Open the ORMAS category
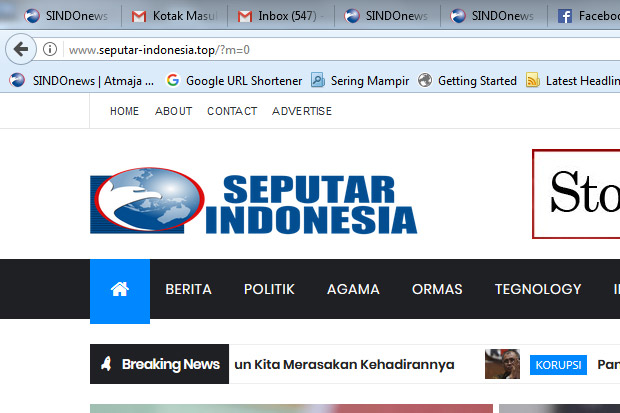Image resolution: width=620 pixels, height=413 pixels. click(x=437, y=289)
